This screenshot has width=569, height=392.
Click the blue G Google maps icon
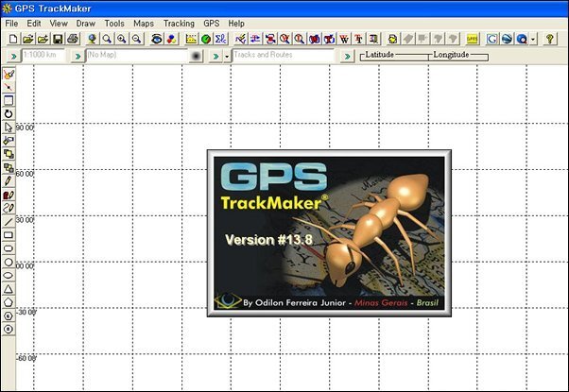(491, 39)
